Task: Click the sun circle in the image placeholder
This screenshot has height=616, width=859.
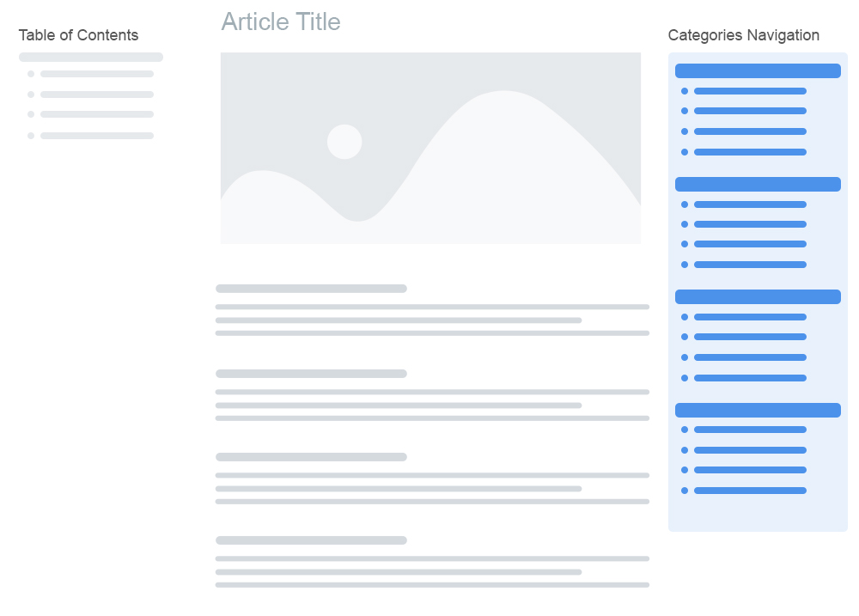Action: [x=344, y=142]
